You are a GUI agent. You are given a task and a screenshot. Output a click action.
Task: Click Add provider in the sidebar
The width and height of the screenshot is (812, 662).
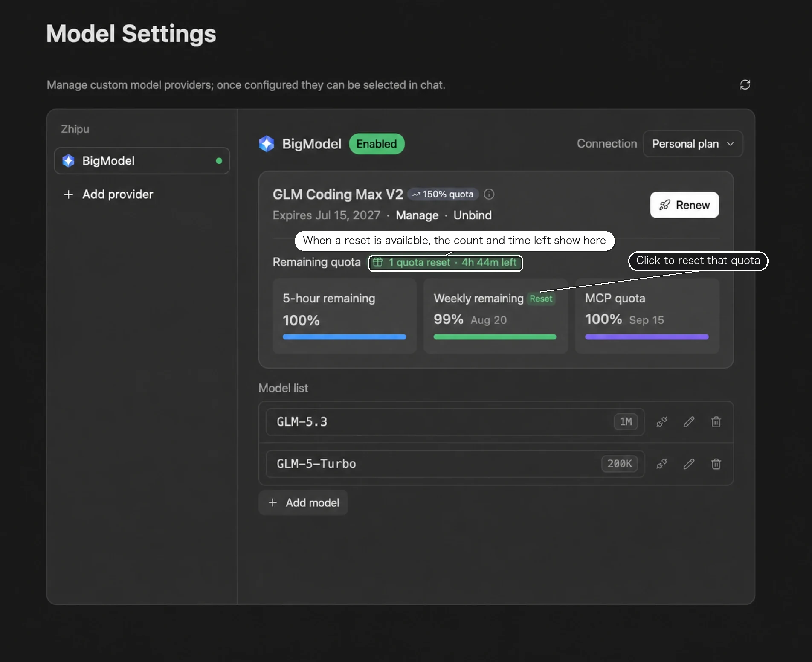point(109,195)
